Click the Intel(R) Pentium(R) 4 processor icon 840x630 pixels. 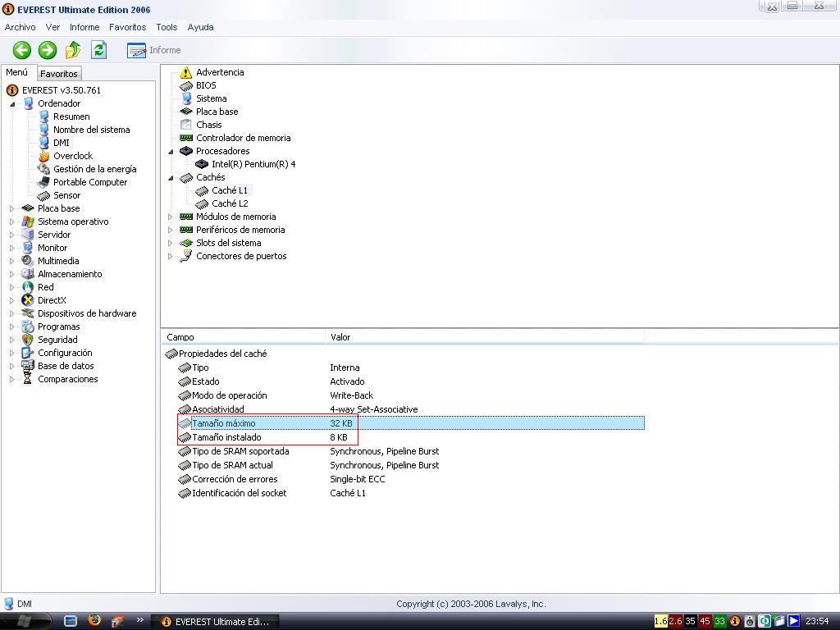(x=202, y=164)
